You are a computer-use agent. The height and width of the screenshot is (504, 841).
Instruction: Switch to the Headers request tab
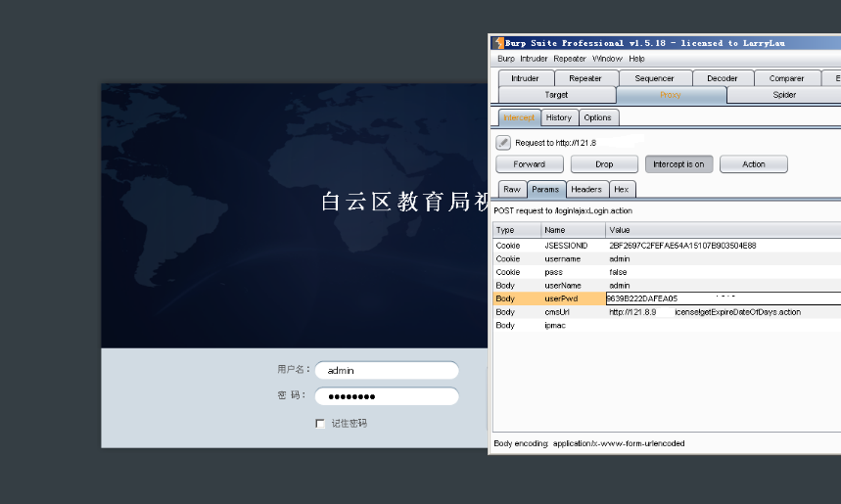point(586,189)
